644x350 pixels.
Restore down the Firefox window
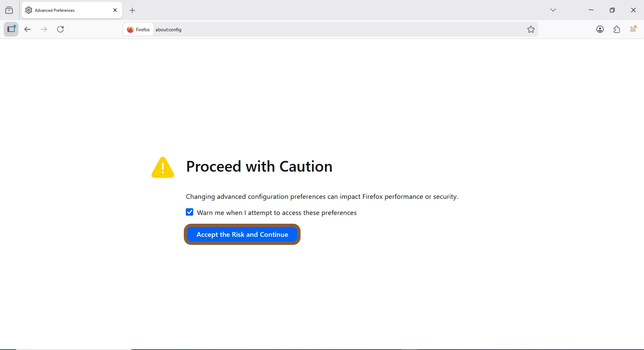(x=612, y=10)
